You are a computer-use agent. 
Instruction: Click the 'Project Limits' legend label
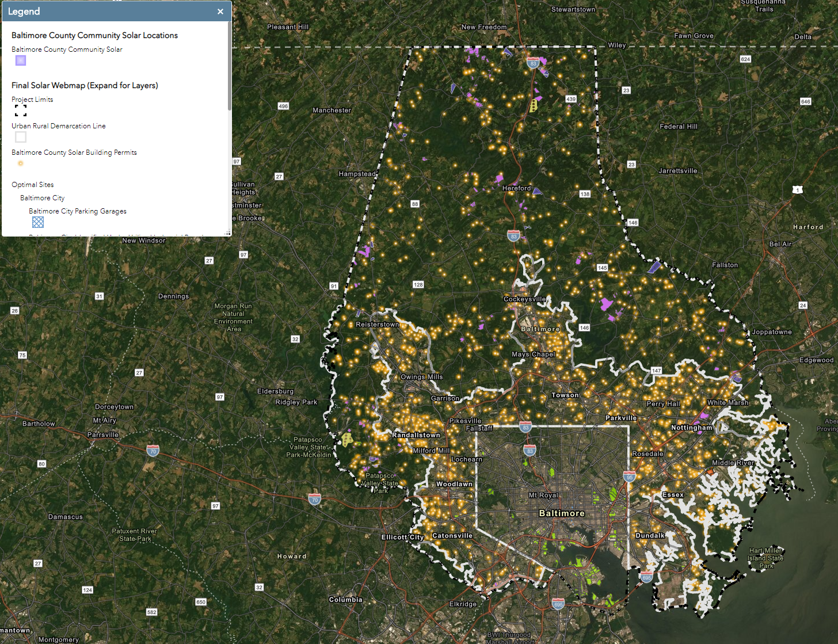pos(32,100)
